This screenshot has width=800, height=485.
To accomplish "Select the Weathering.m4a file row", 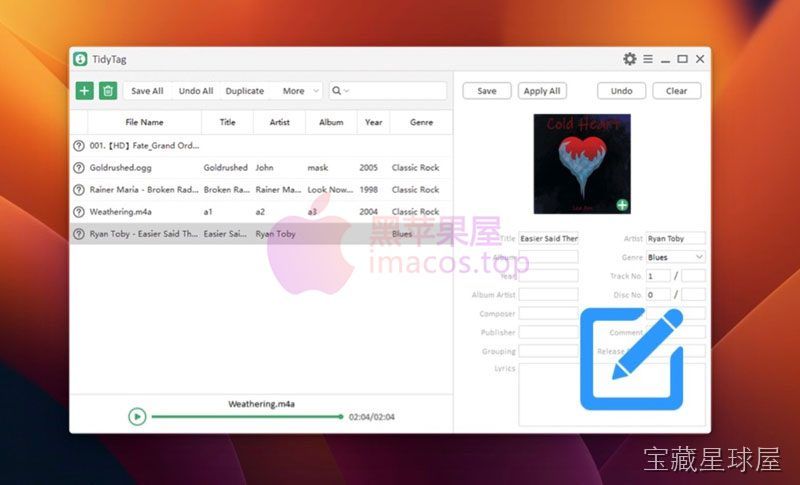I will tap(261, 212).
